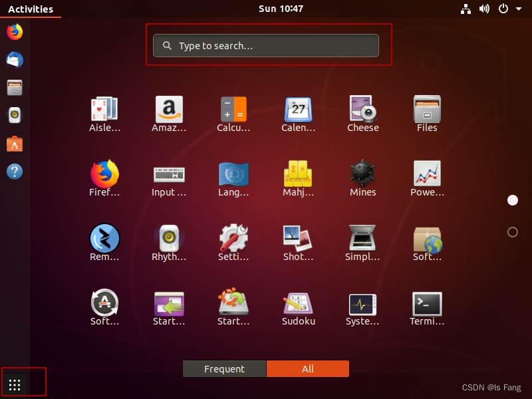
Task: Toggle the Show Applications grid button
Action: (x=15, y=385)
